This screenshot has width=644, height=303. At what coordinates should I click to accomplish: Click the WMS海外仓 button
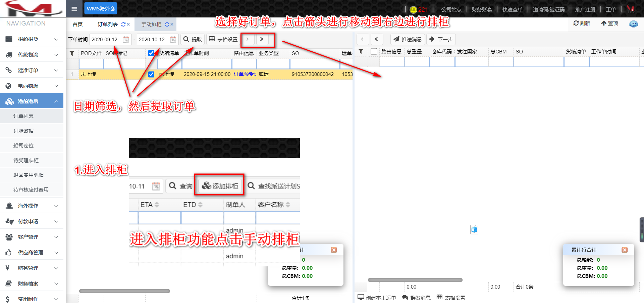point(101,9)
